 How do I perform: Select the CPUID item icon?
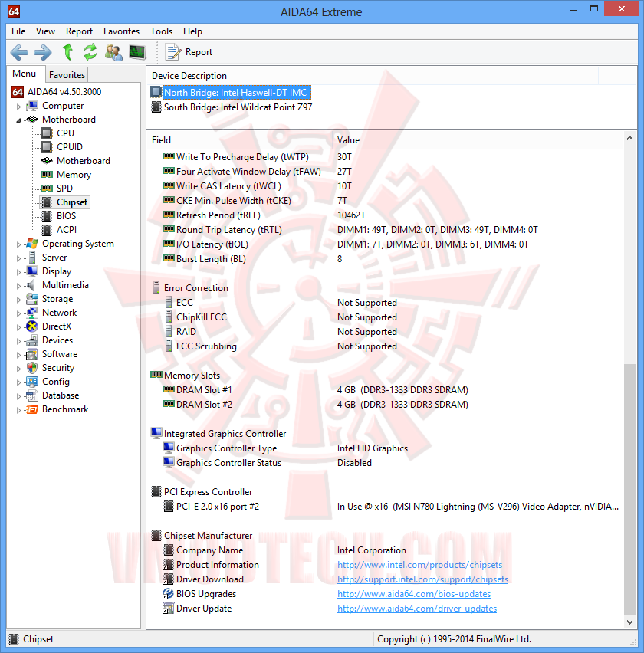tap(47, 147)
